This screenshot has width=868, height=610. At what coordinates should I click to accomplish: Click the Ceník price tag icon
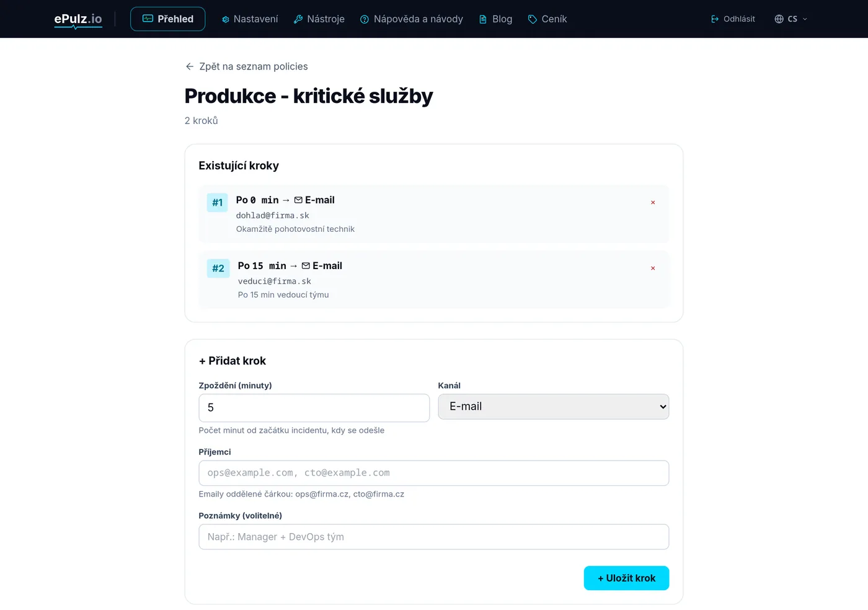coord(533,19)
